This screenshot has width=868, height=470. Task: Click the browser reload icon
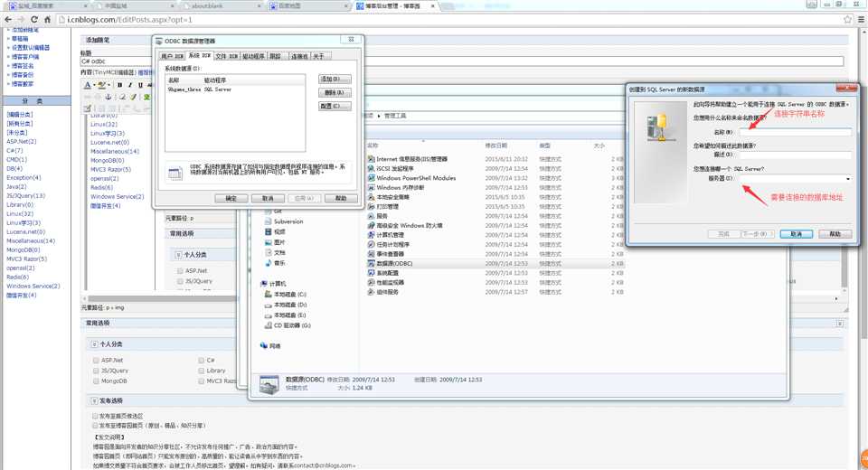coord(34,19)
